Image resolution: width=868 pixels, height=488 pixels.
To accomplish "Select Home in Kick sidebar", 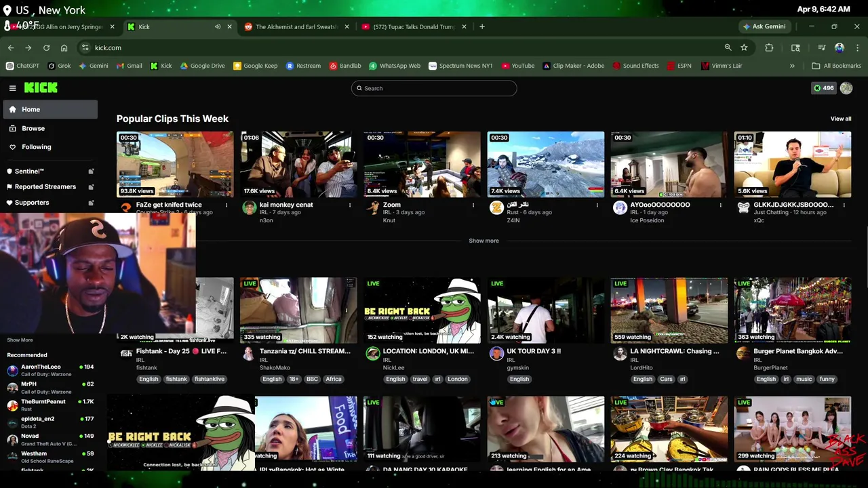I will coord(50,109).
